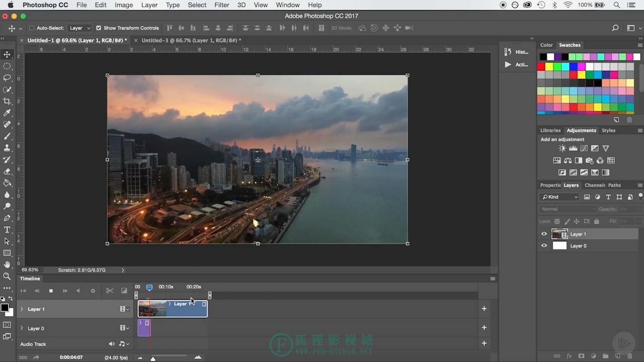
Task: Uncheck Show Transform Controls
Action: click(99, 28)
